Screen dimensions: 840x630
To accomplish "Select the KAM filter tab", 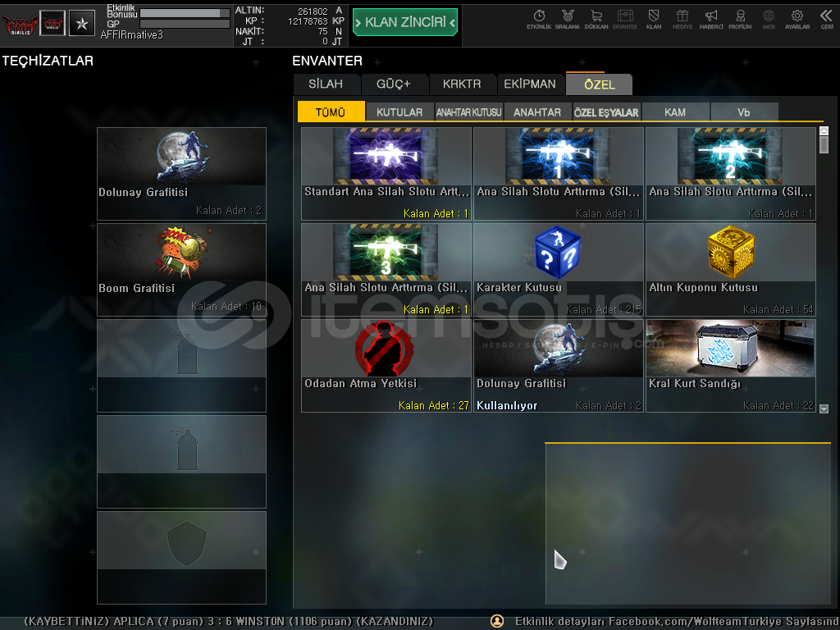I will (x=675, y=112).
